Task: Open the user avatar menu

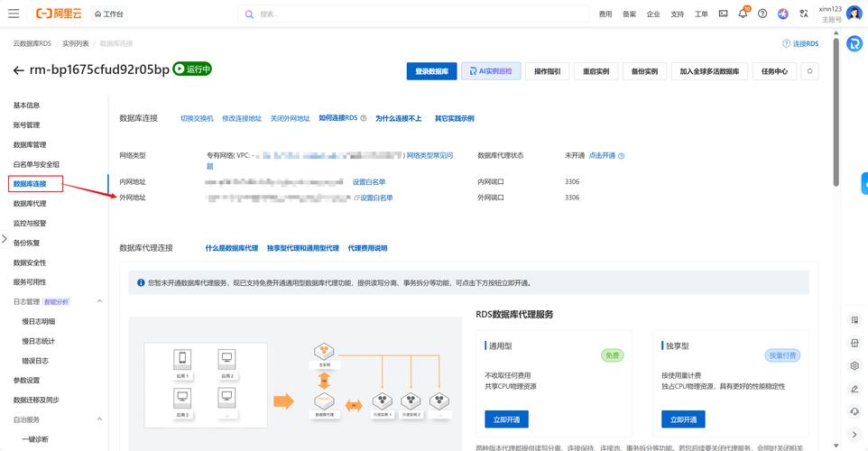Action: click(x=854, y=14)
